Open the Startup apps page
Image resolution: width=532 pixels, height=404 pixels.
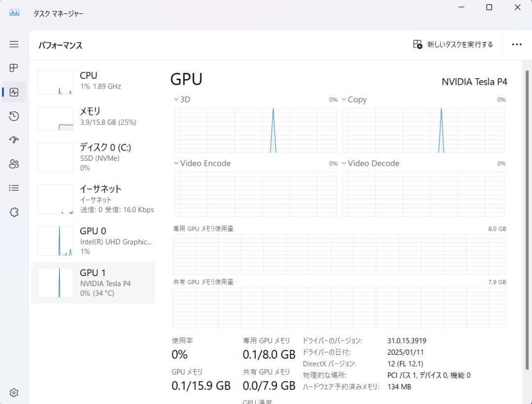tap(14, 140)
